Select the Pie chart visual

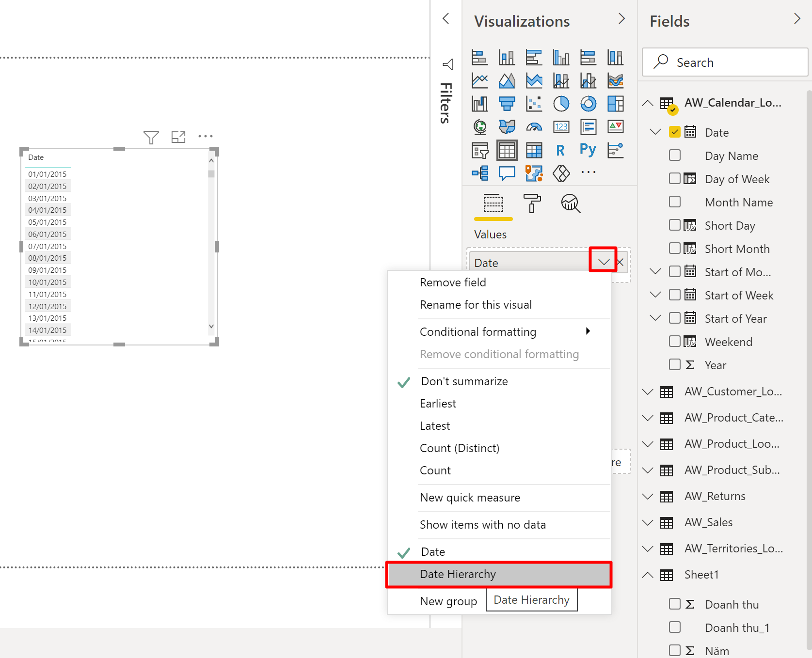[561, 104]
